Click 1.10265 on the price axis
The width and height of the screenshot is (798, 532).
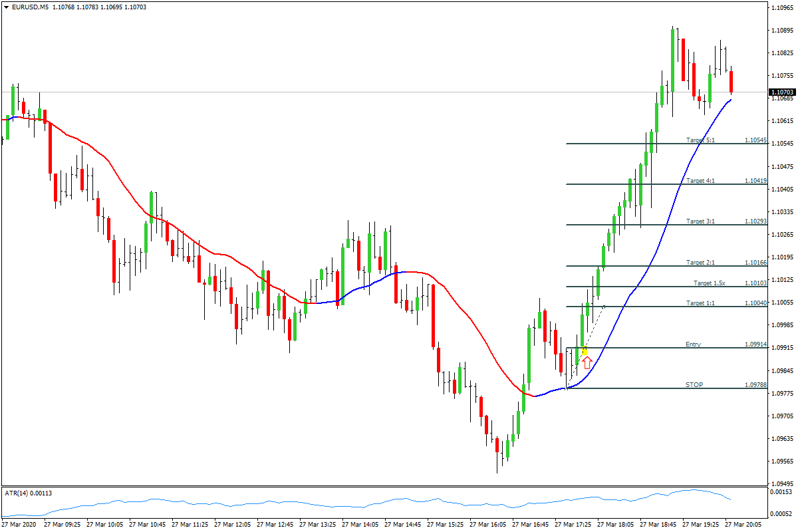pos(782,234)
